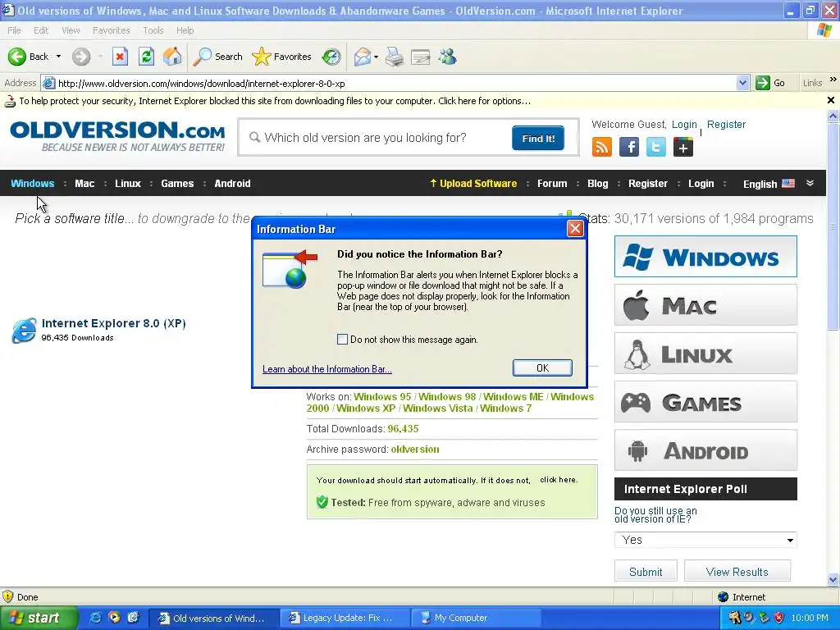Image resolution: width=840 pixels, height=630 pixels.
Task: Stop page loading with red X icon
Action: tap(120, 57)
